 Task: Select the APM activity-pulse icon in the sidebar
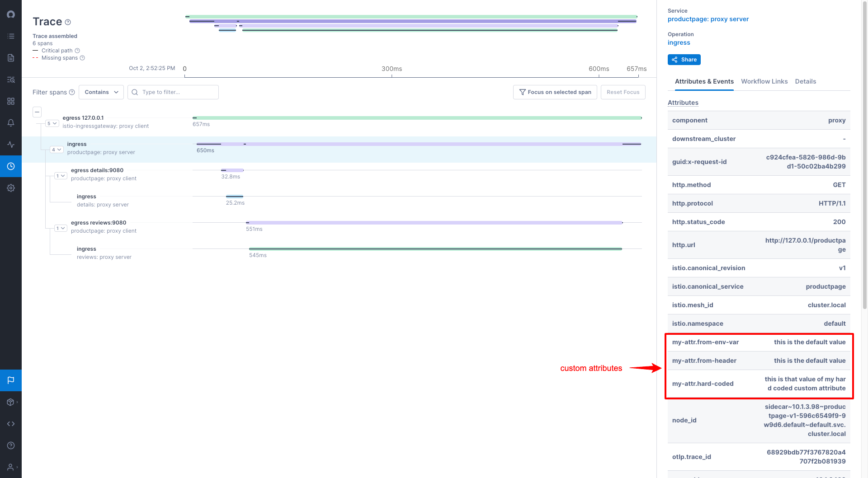[x=11, y=145]
